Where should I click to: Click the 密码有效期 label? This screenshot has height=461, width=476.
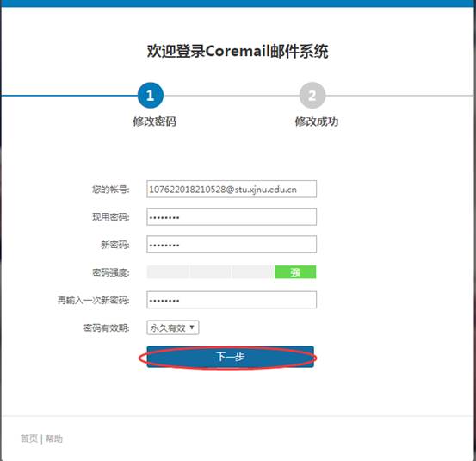coord(107,328)
